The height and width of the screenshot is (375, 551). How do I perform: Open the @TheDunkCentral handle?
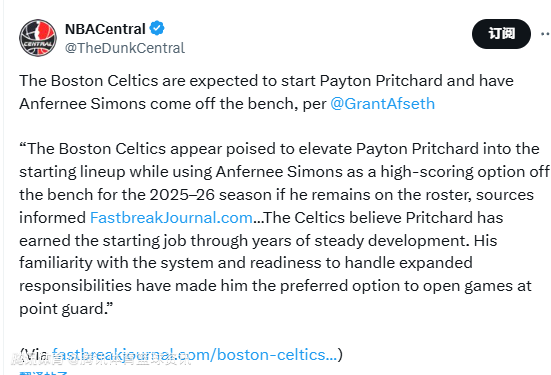(125, 48)
